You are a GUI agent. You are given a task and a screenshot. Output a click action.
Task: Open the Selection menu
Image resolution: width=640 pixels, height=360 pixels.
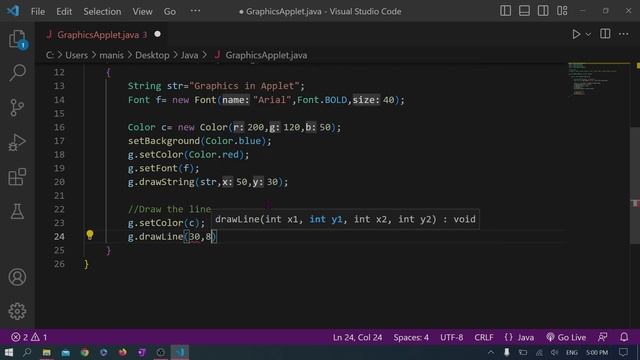click(102, 11)
